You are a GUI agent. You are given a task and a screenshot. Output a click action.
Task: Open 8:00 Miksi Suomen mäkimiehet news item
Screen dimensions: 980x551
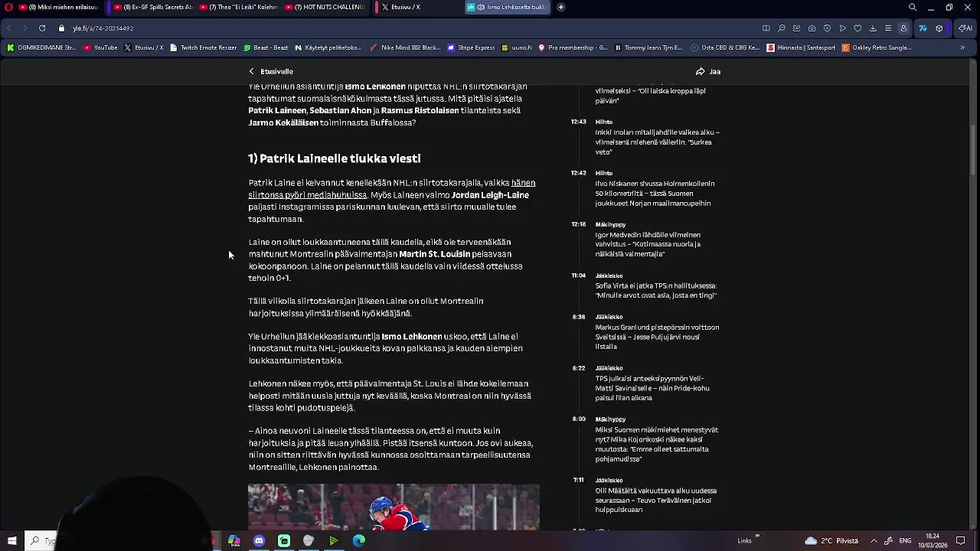pos(656,444)
